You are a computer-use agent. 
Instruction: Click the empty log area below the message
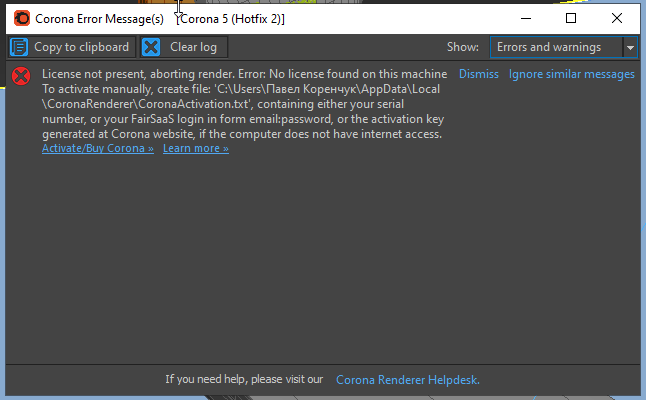click(320, 260)
